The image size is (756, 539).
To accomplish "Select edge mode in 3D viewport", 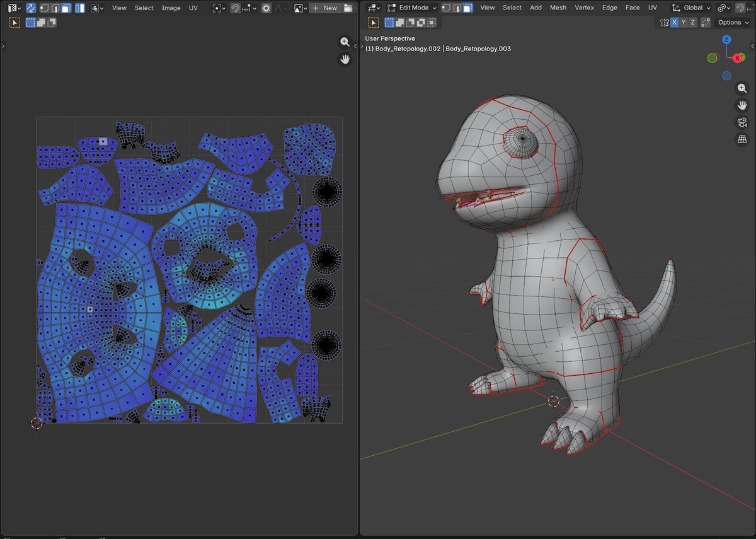I will coord(457,8).
